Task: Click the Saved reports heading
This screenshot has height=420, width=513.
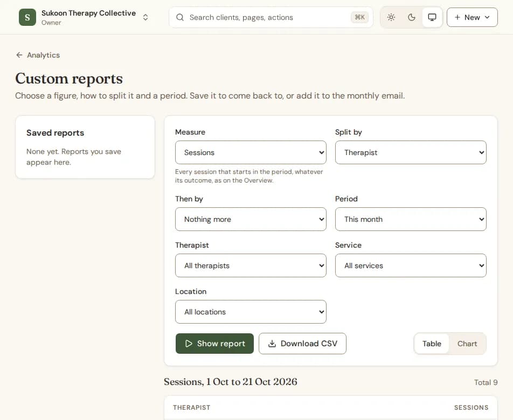Action: pyautogui.click(x=56, y=132)
